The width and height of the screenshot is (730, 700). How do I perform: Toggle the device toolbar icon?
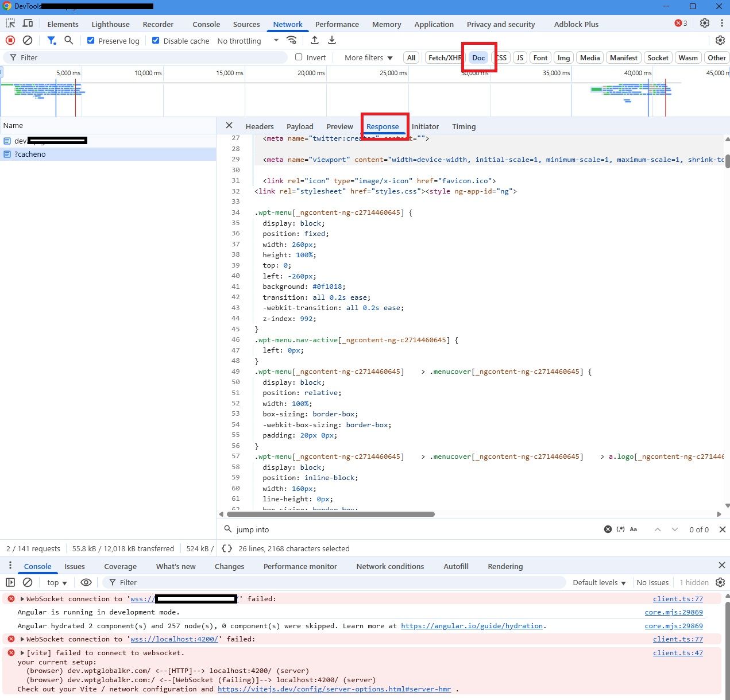28,24
